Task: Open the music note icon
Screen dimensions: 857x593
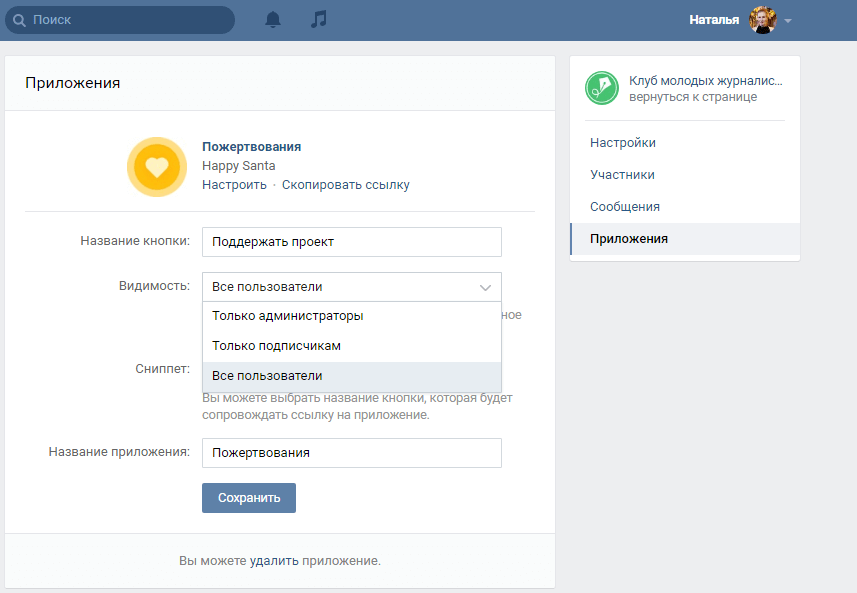Action: click(319, 20)
